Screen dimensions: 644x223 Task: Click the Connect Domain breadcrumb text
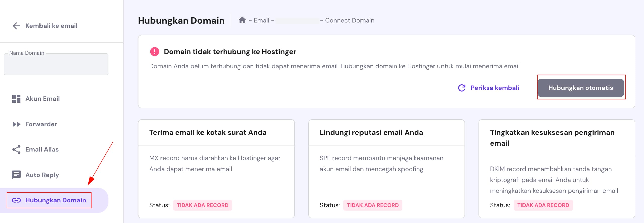pos(349,20)
